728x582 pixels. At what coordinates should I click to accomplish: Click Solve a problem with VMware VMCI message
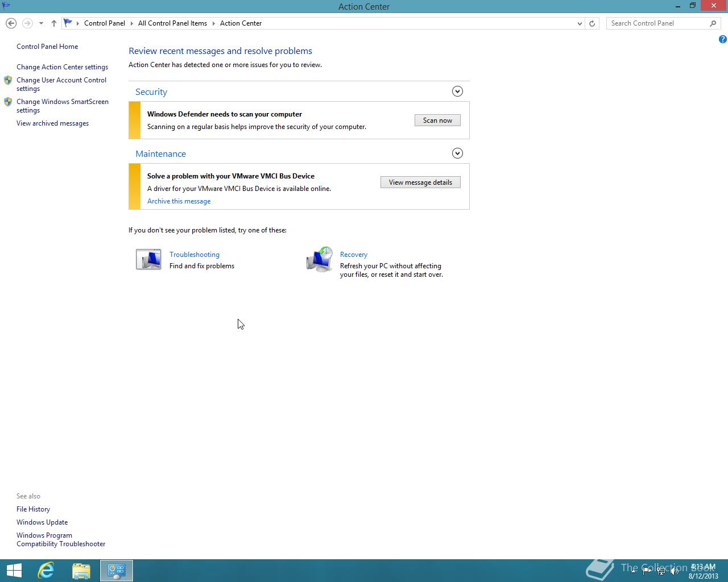click(x=231, y=176)
